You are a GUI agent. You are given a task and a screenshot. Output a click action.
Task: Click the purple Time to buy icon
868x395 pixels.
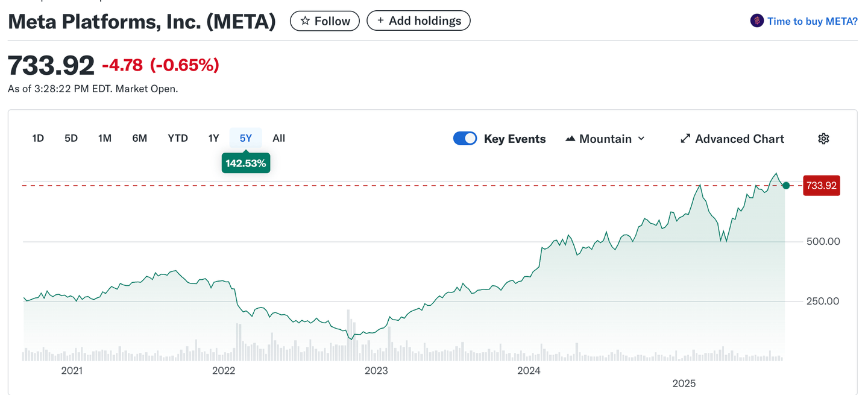(756, 21)
